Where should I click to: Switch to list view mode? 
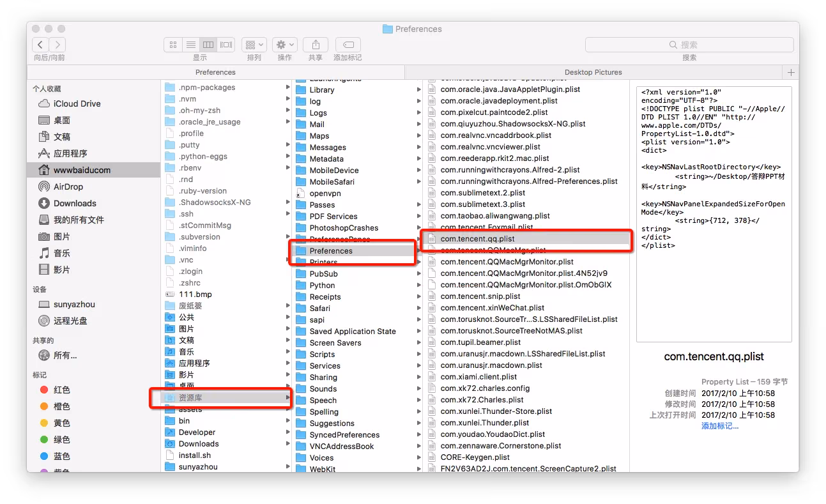click(190, 45)
